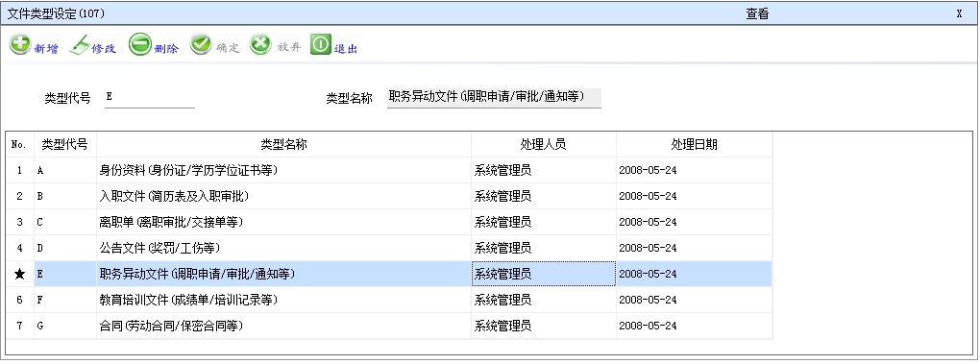Select row 职务异动文件(调职申请/审批/通知等) in table
The width and height of the screenshot is (980, 364).
(389, 274)
